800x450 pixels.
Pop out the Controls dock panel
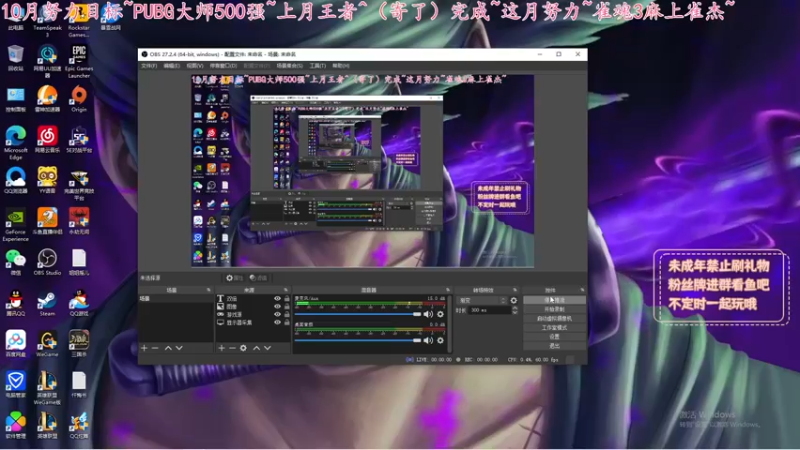[x=582, y=290]
